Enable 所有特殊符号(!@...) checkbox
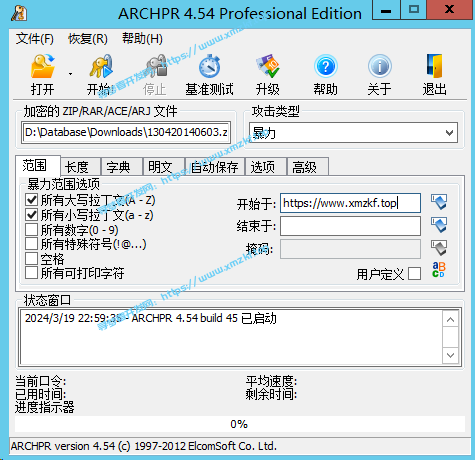The width and height of the screenshot is (475, 460). click(x=32, y=244)
